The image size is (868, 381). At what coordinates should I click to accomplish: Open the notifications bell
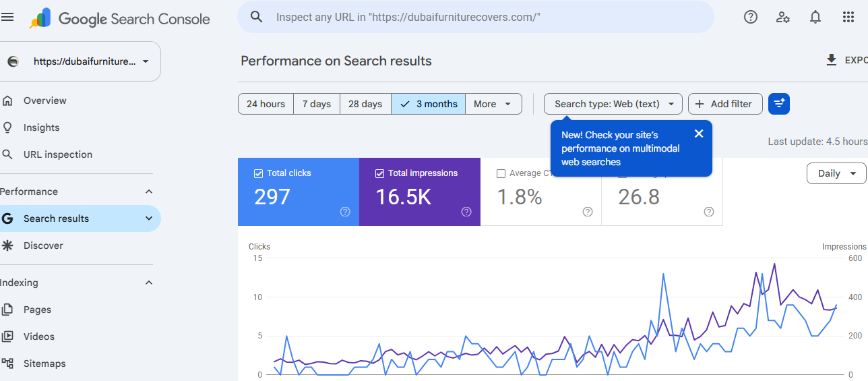point(815,18)
